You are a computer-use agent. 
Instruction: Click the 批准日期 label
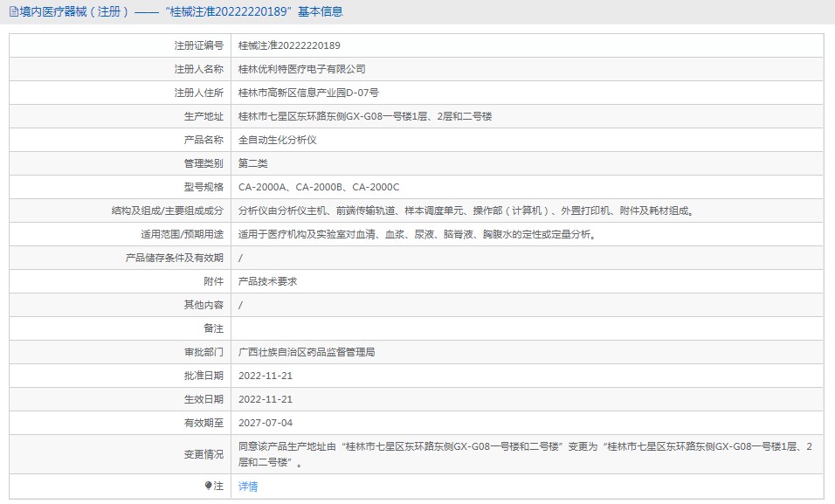pyautogui.click(x=204, y=376)
